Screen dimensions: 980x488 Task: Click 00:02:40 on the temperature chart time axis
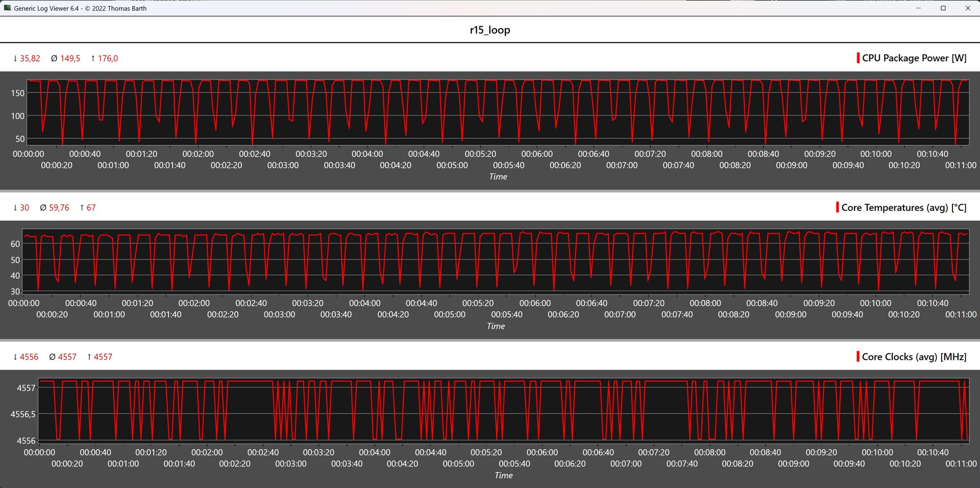[x=251, y=303]
